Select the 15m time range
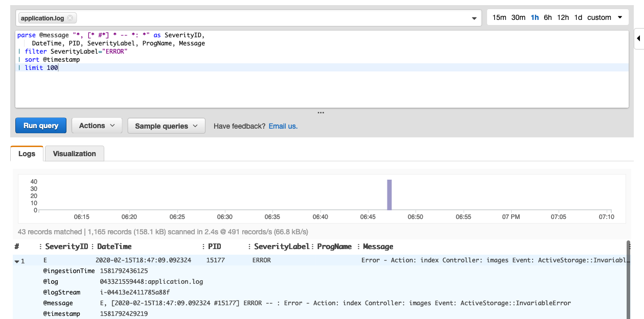644x319 pixels. point(499,17)
